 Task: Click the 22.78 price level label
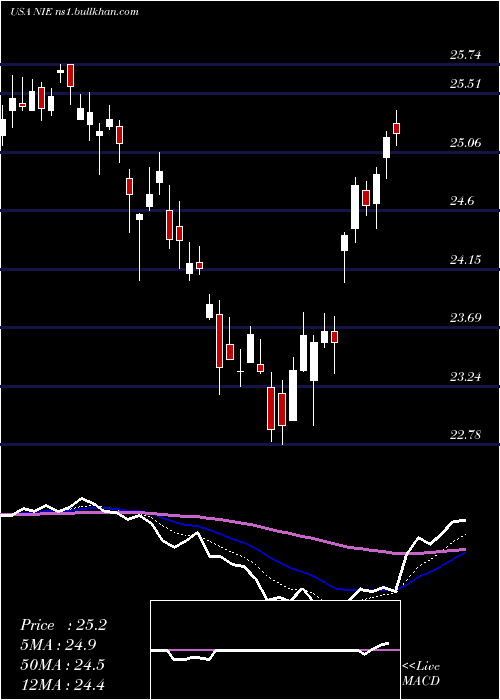coord(466,434)
